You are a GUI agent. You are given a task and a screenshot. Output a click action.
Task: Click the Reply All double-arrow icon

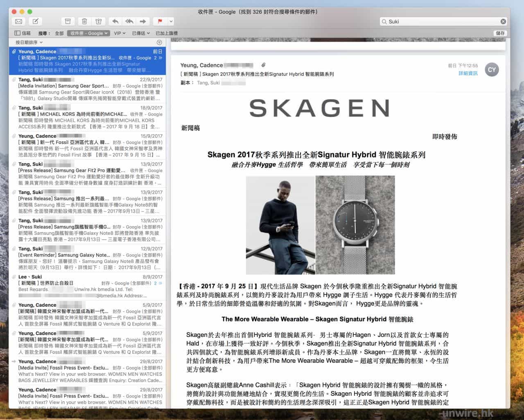click(129, 21)
